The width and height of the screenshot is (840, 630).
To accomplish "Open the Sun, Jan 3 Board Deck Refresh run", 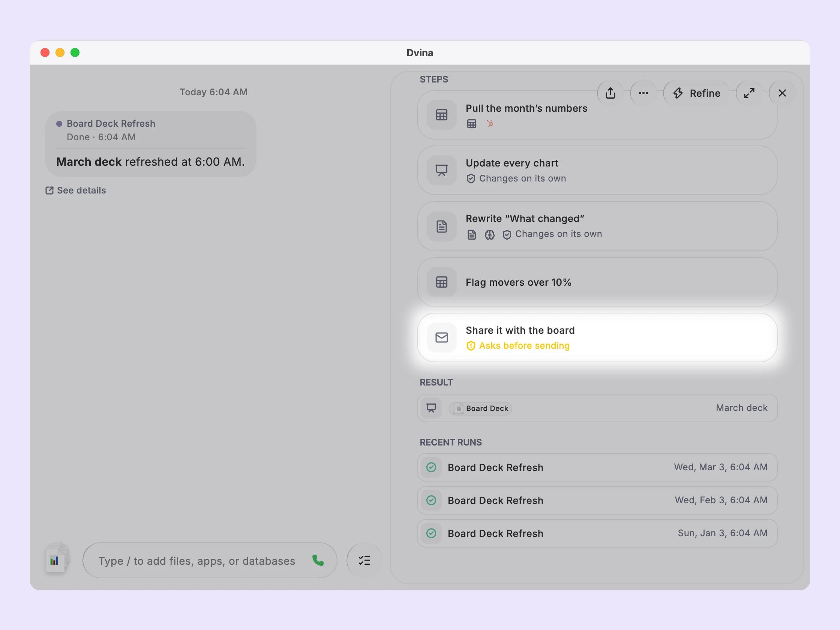I will point(597,533).
